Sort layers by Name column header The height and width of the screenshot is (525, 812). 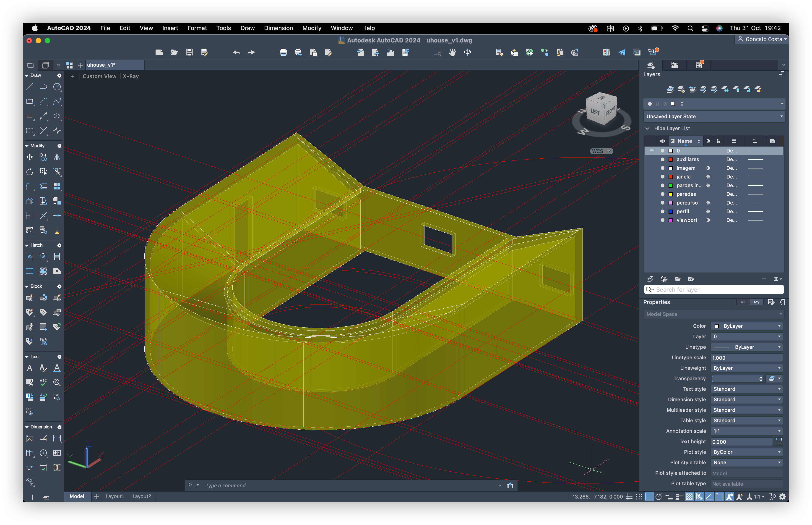coord(685,141)
